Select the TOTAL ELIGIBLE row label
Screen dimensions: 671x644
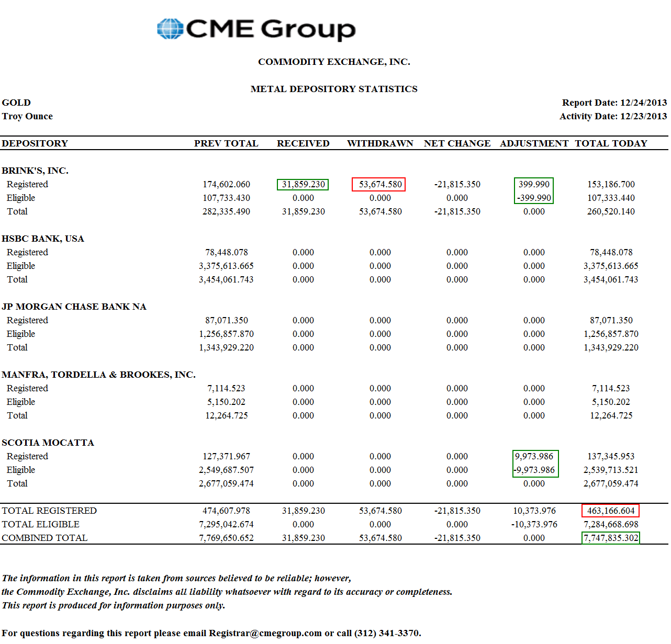coord(41,524)
